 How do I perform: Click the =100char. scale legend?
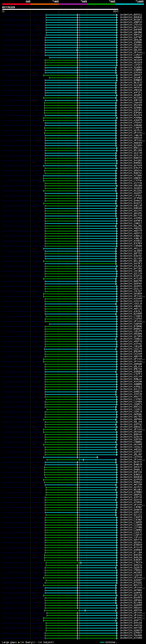tap(108, 642)
